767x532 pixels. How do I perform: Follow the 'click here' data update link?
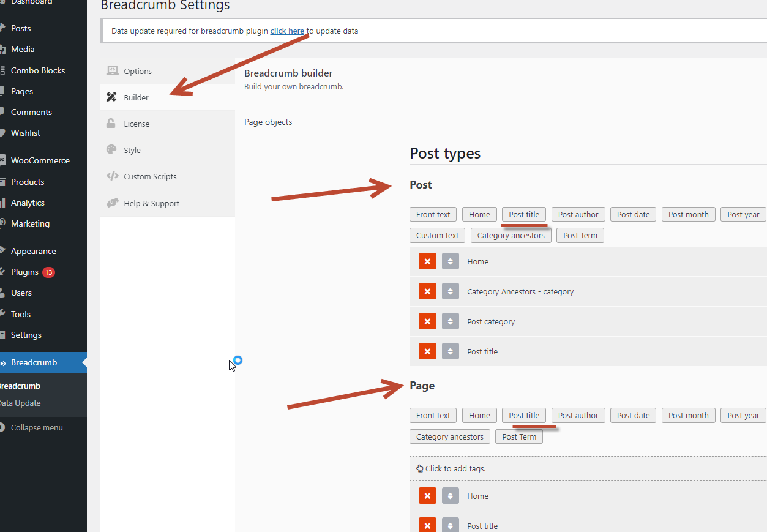[x=287, y=31]
